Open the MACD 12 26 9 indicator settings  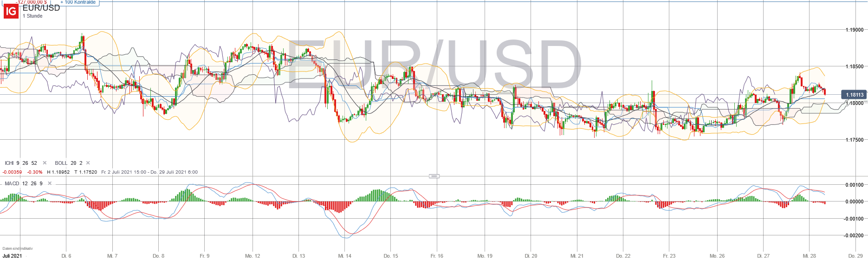(x=24, y=183)
